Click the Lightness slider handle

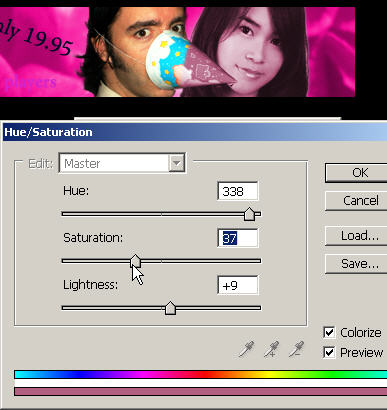[170, 308]
